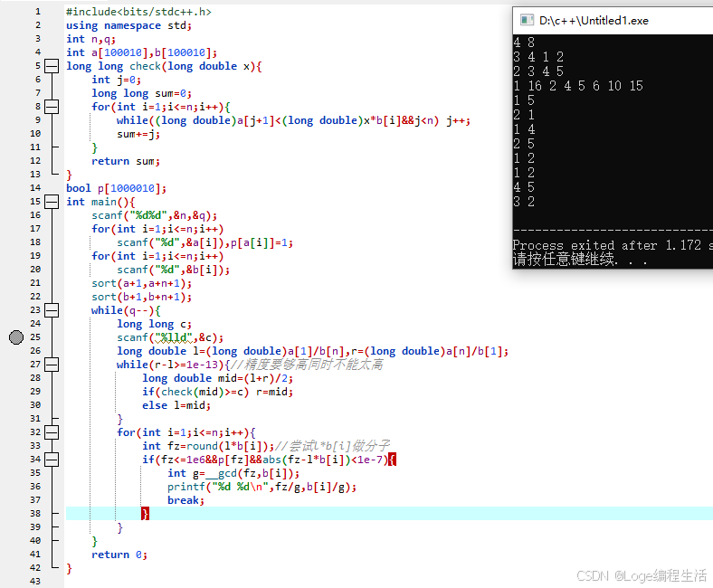Click the highlighted closing brace on line 38

tap(145, 514)
